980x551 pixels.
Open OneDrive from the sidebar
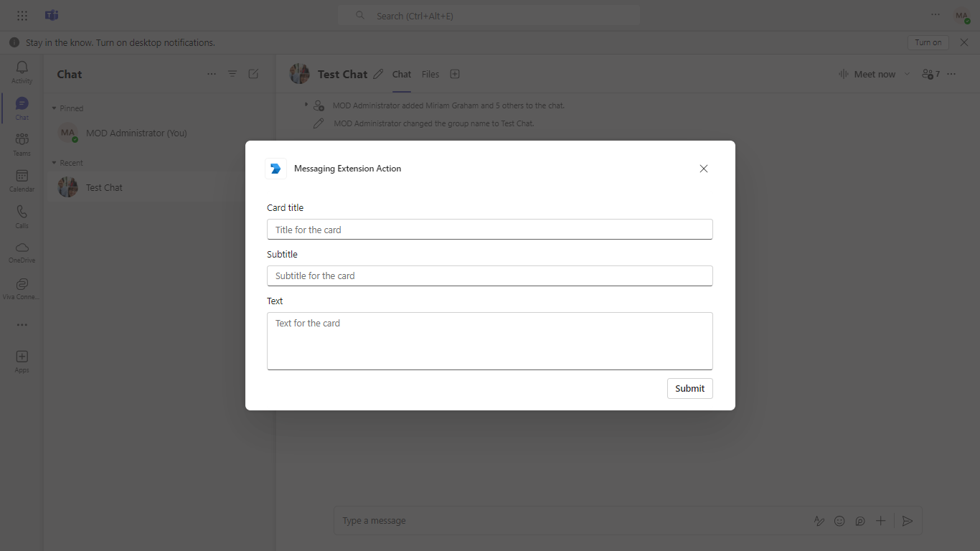pos(22,252)
